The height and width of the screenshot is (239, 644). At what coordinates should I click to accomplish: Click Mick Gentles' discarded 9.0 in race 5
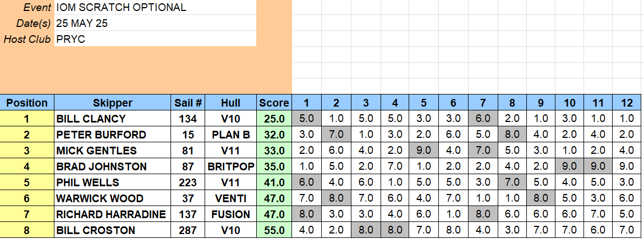click(x=424, y=151)
